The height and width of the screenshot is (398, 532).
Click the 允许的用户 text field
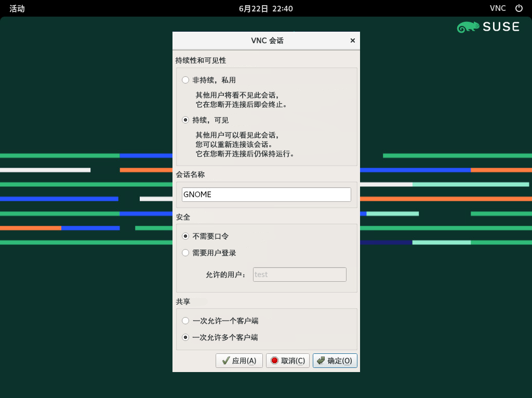click(x=299, y=275)
